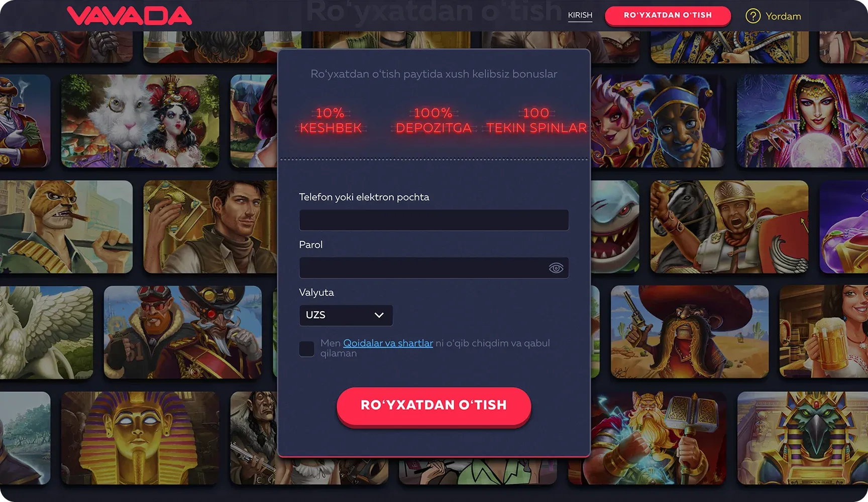Show password with the eye icon
This screenshot has width=868, height=502.
tap(556, 268)
